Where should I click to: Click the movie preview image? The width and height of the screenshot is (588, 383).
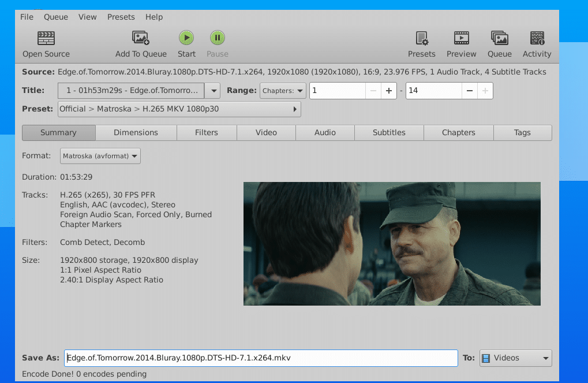(x=392, y=244)
